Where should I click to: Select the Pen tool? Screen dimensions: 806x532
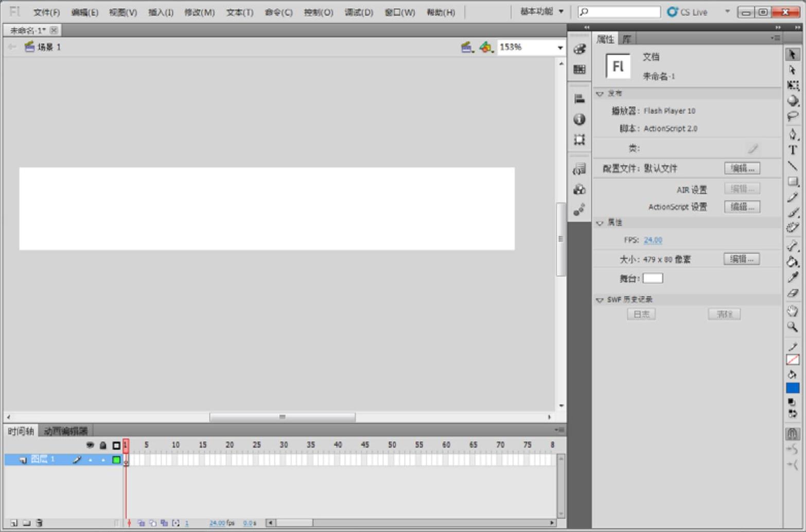click(793, 134)
